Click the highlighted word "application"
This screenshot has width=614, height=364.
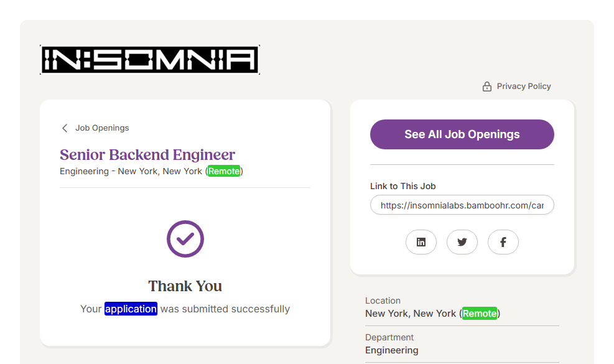tap(131, 309)
